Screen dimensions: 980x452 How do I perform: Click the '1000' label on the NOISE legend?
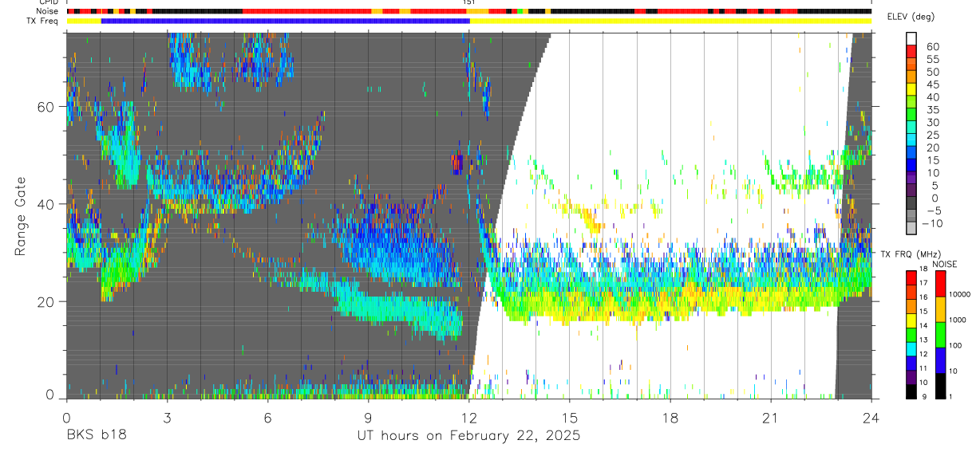pyautogui.click(x=958, y=320)
